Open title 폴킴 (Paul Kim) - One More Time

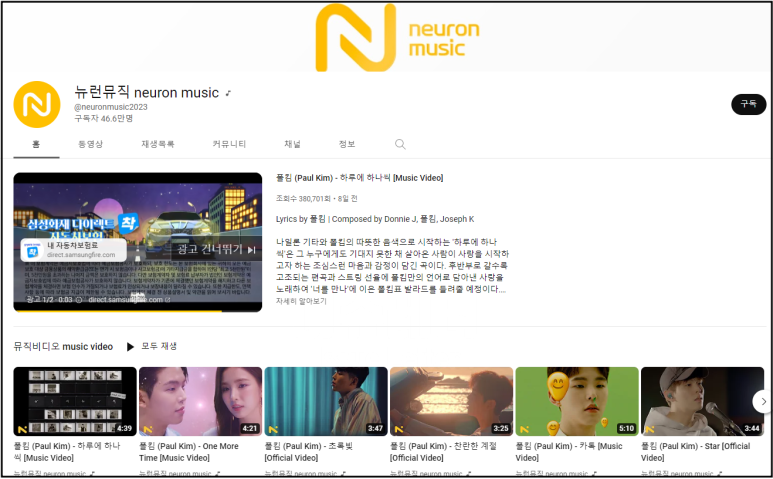coord(189,451)
